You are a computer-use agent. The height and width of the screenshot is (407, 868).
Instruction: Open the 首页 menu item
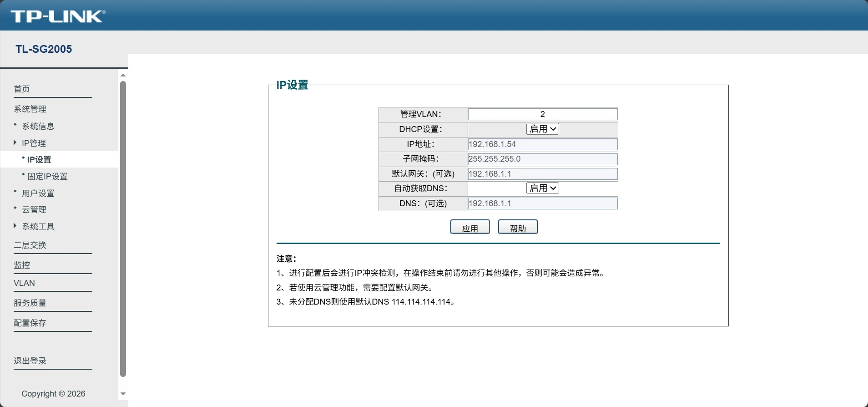pos(22,89)
